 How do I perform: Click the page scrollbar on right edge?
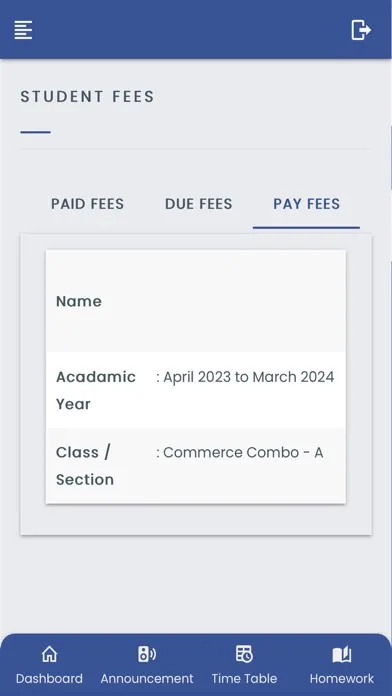(390, 160)
